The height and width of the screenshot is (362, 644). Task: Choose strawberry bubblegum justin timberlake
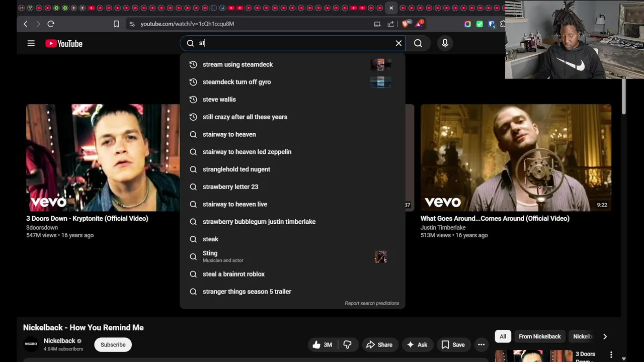click(x=292, y=222)
